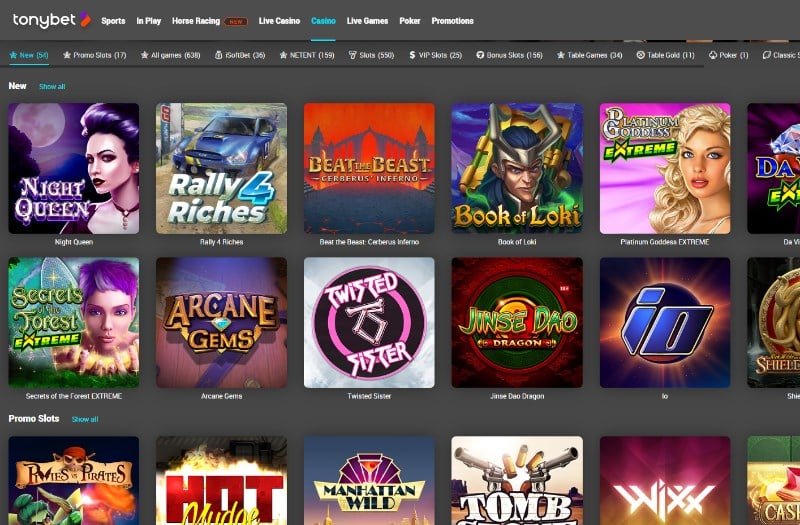The width and height of the screenshot is (800, 525).
Task: Select the NETENT (159) tab
Action: coord(307,55)
